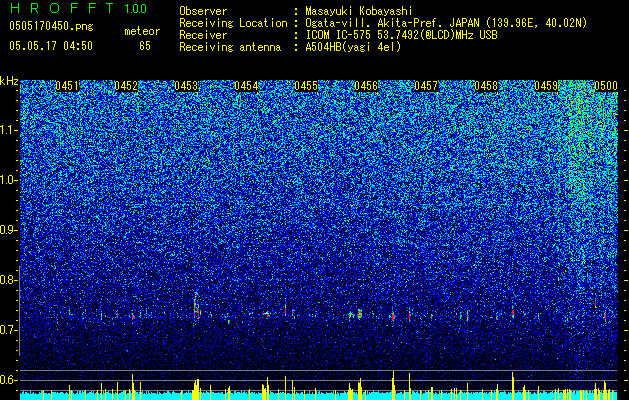629x400 pixels.
Task: Click the meteor count value 65
Action: click(x=145, y=46)
